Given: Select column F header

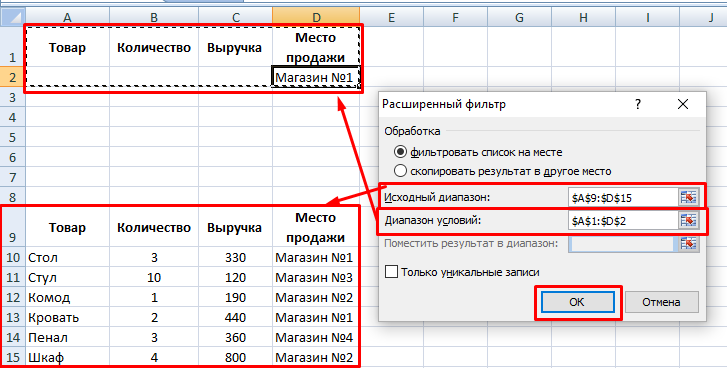Looking at the screenshot, I should pyautogui.click(x=455, y=18).
